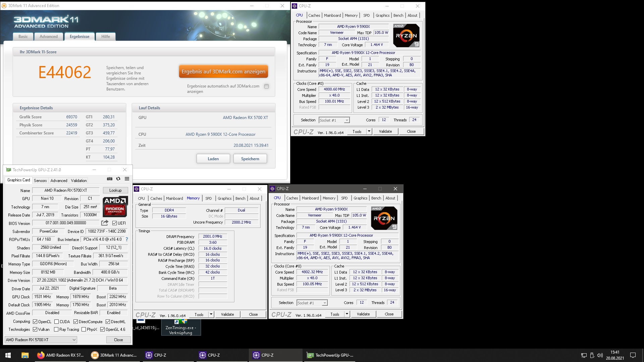Toggle the Vulkan checkbox
644x362 pixels.
pos(35,329)
